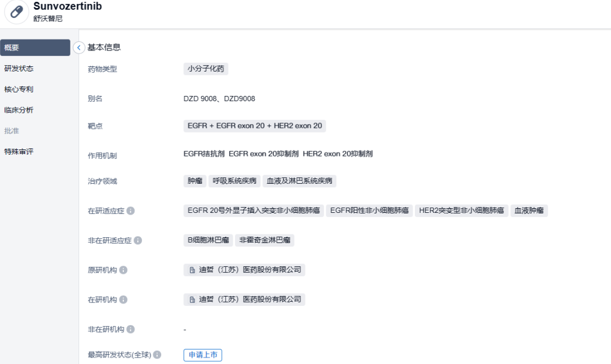Click the 呼吸系统疾病 therapeutic area tag
The width and height of the screenshot is (611, 364).
[x=235, y=181]
